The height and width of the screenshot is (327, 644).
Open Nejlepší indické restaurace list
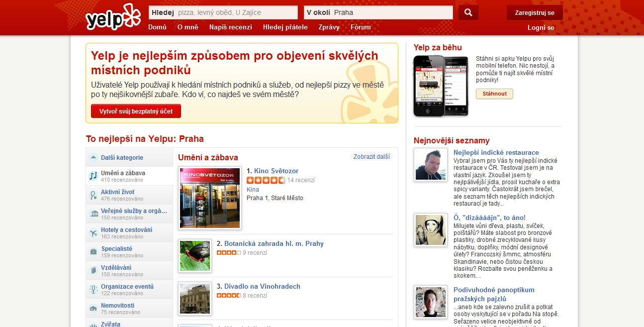point(496,152)
